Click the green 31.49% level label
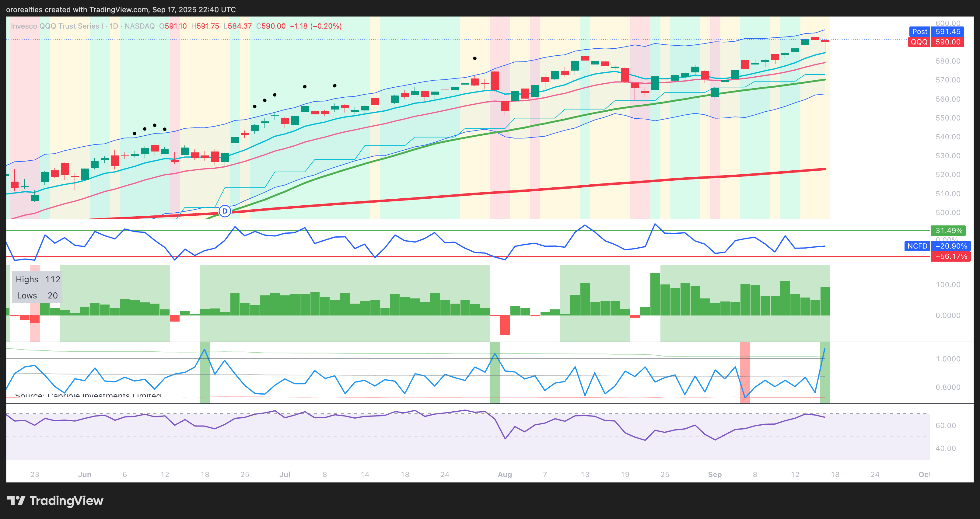Image resolution: width=980 pixels, height=519 pixels. pyautogui.click(x=949, y=230)
